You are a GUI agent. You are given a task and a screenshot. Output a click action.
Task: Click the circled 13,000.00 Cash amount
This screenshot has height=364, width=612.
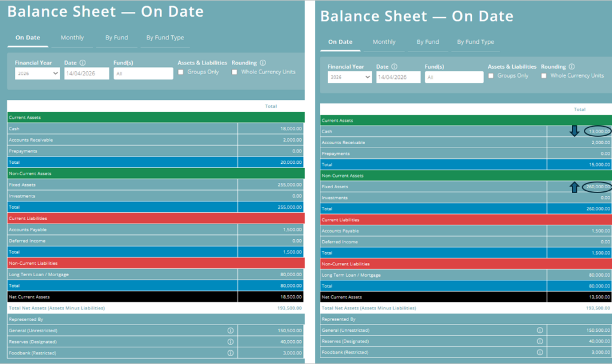pyautogui.click(x=598, y=131)
